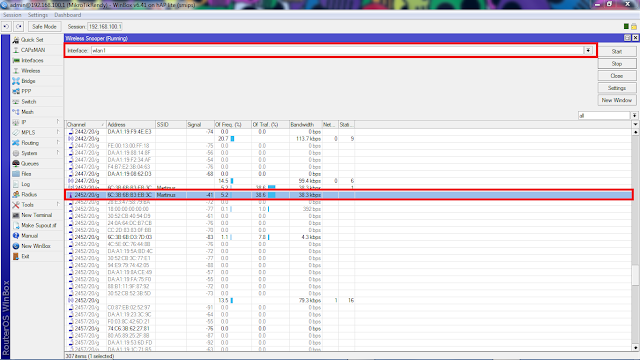640x360 pixels.
Task: Expand Tools submenu arrow
Action: point(58,204)
